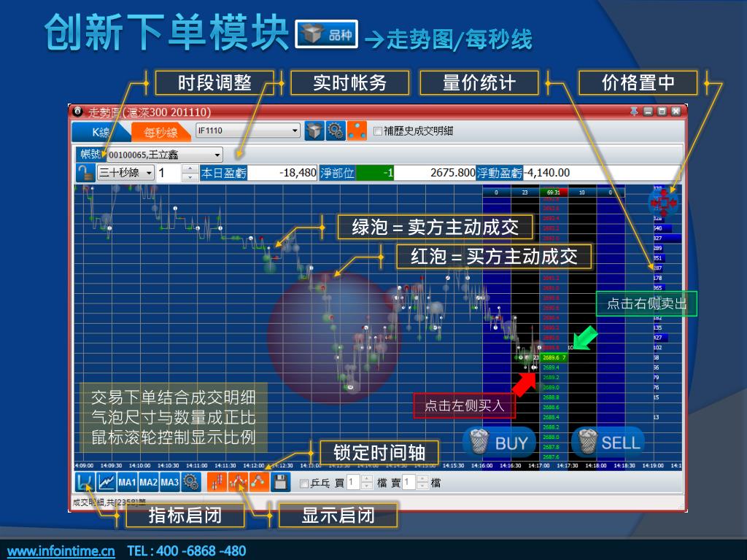
Task: Maximize the 走勢圖 window
Action: coord(662,112)
